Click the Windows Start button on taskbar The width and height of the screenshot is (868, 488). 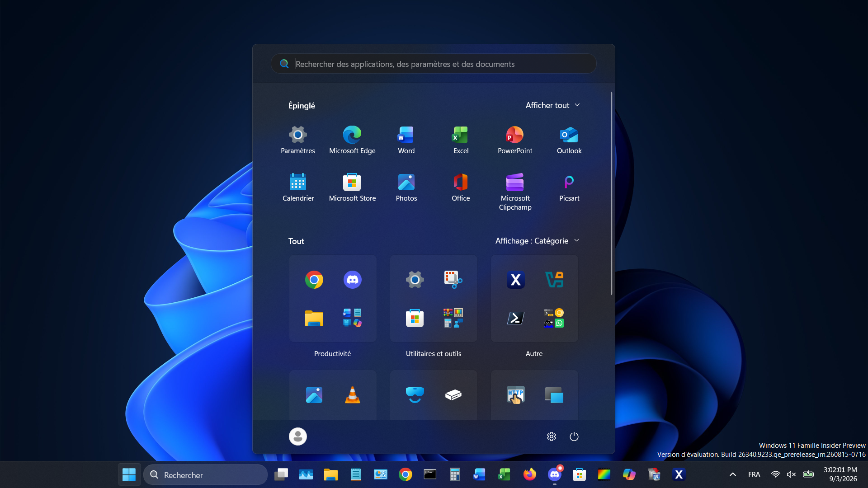click(x=129, y=474)
